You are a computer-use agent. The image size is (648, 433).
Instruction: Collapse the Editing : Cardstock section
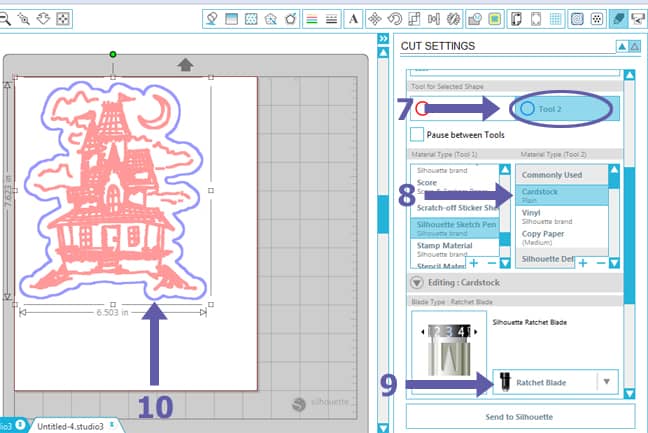417,283
